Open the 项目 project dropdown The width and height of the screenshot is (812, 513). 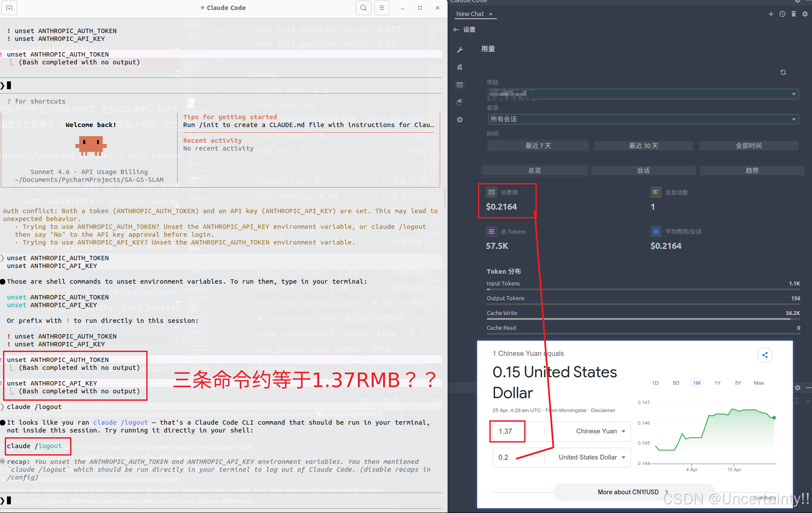643,94
